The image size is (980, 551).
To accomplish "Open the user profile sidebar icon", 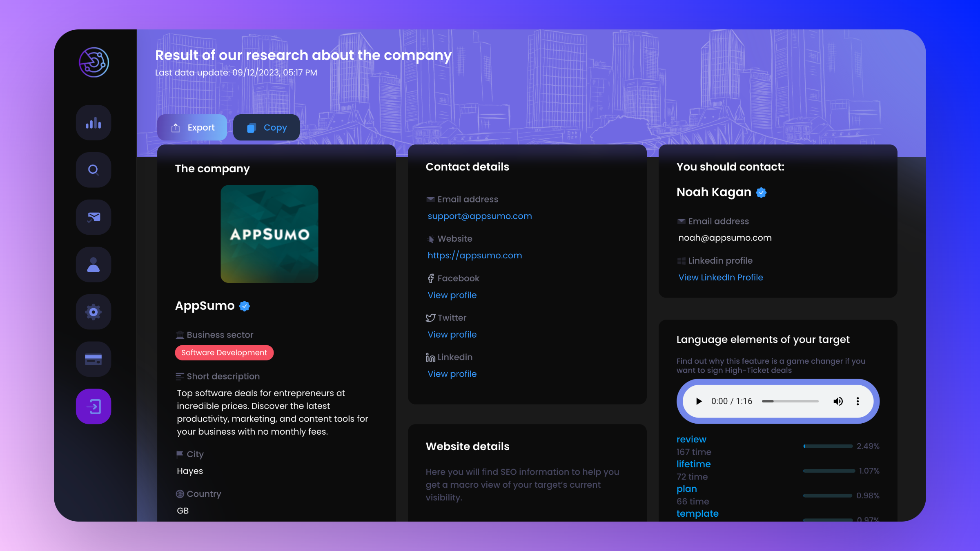I will 94,264.
